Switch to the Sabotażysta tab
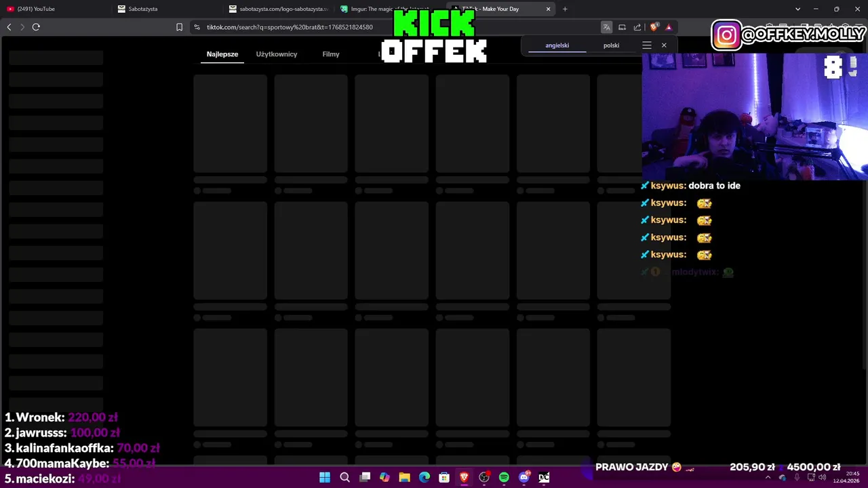Viewport: 868px width, 488px height. 167,9
